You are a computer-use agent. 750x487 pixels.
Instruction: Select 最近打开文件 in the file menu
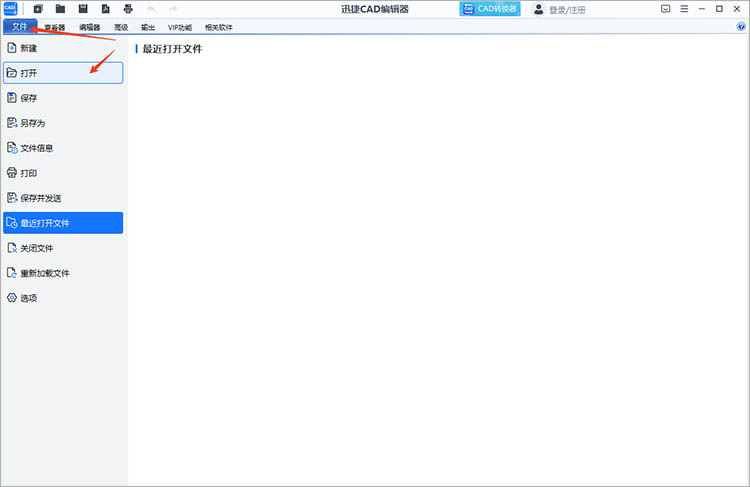(x=63, y=223)
